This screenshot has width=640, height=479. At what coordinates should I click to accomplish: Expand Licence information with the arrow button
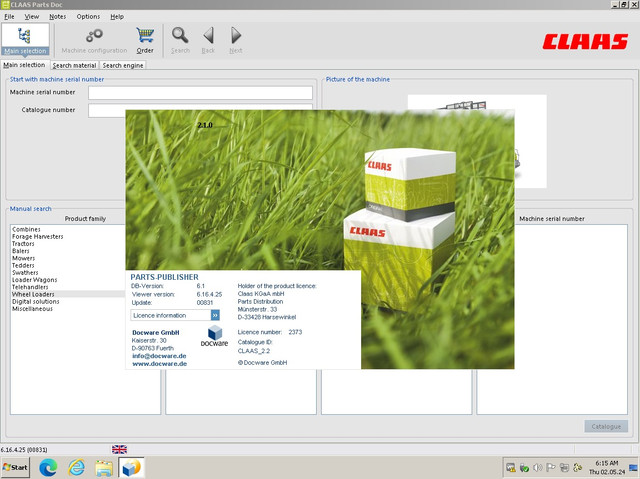click(215, 315)
